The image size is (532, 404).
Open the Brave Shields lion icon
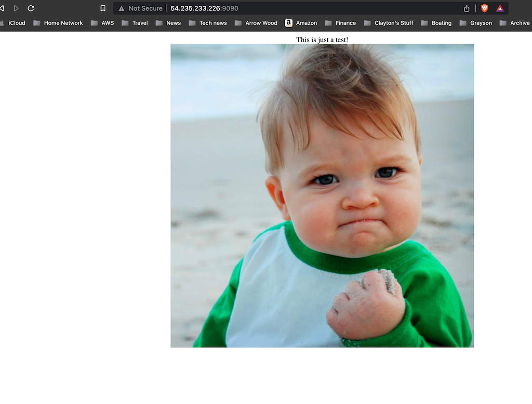485,8
